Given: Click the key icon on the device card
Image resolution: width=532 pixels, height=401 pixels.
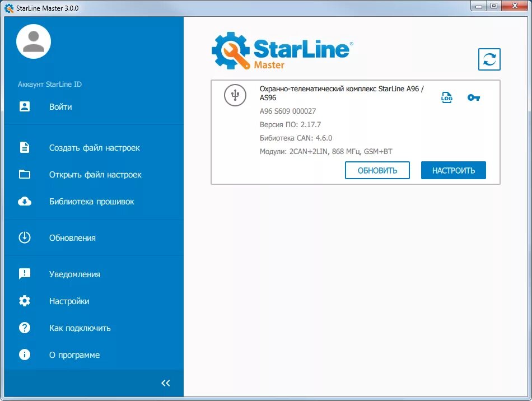Looking at the screenshot, I should click(473, 97).
